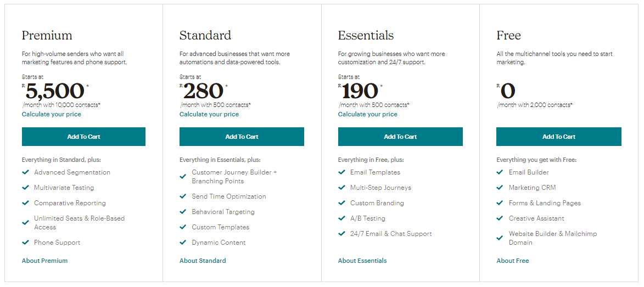
Task: Click the checkmark next to Creative Assistant
Action: point(500,218)
